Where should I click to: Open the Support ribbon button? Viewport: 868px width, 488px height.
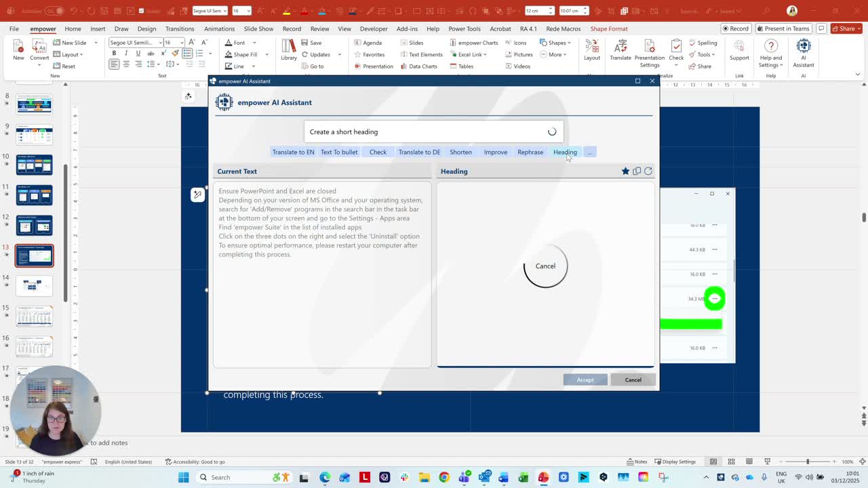tap(739, 51)
